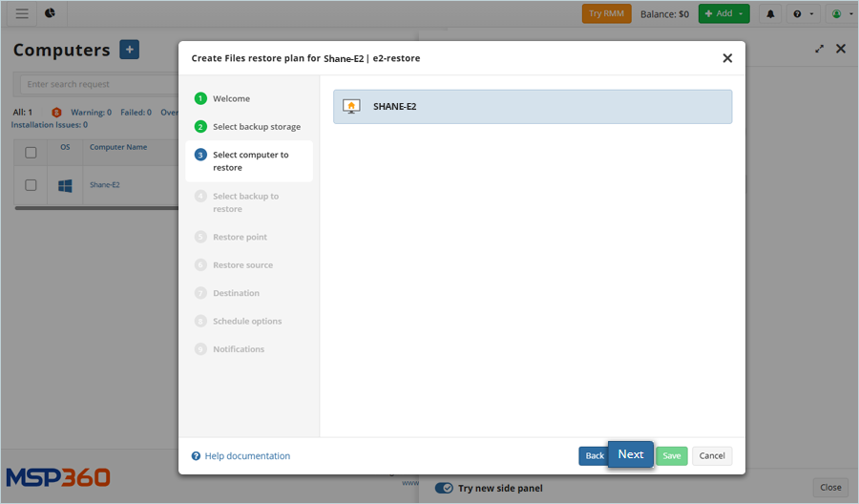Open the user account dropdown
Screen dimensions: 859x504
841,13
